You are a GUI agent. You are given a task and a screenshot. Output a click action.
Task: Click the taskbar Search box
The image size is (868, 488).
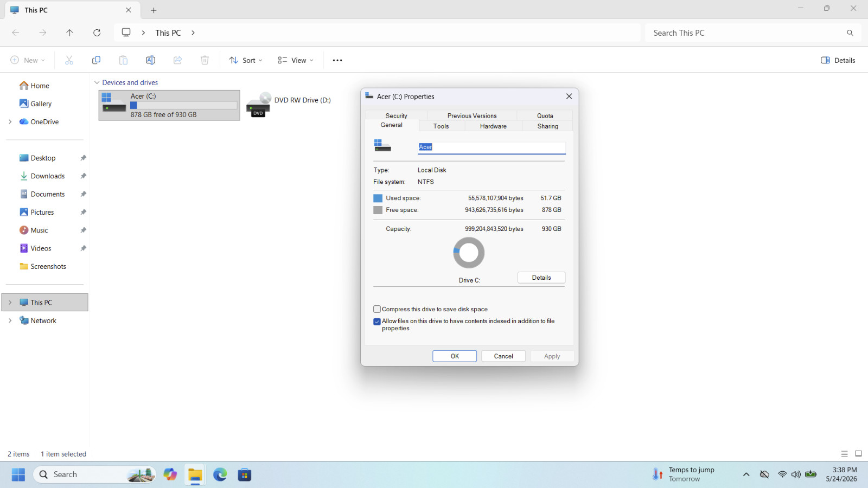95,474
